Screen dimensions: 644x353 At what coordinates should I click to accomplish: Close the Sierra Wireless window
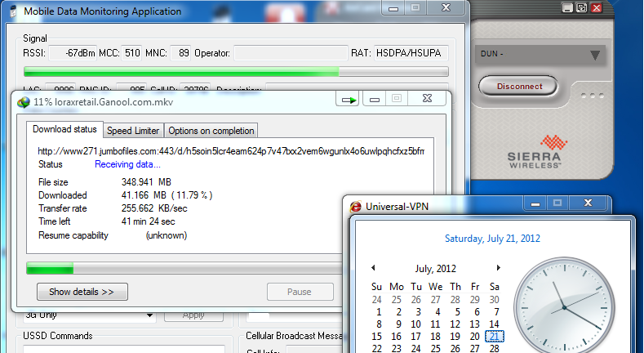coord(597,8)
